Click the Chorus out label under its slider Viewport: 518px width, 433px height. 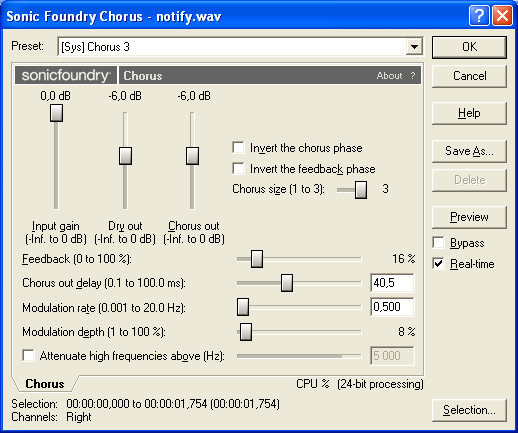coord(194,226)
